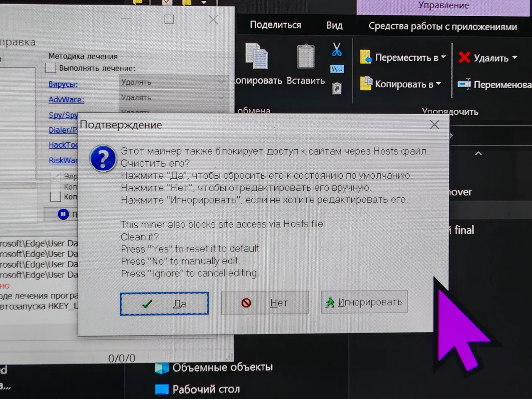The height and width of the screenshot is (399, 532).
Task: Open the Вирусы action dropdown
Action: point(174,82)
